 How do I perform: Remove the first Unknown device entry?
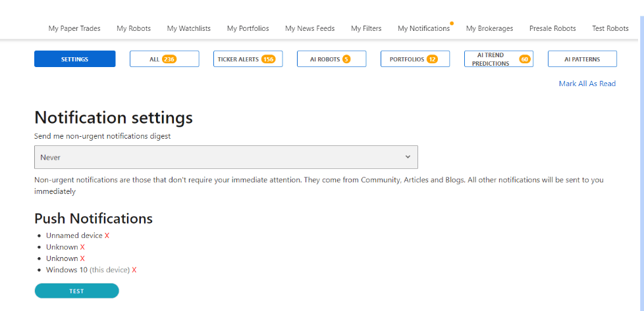[82, 247]
